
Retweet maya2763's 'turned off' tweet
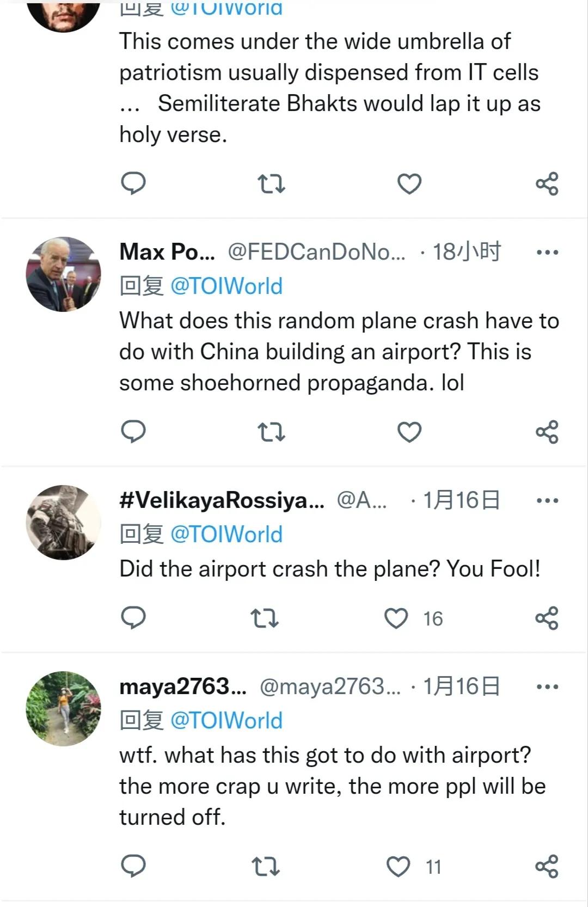(266, 867)
